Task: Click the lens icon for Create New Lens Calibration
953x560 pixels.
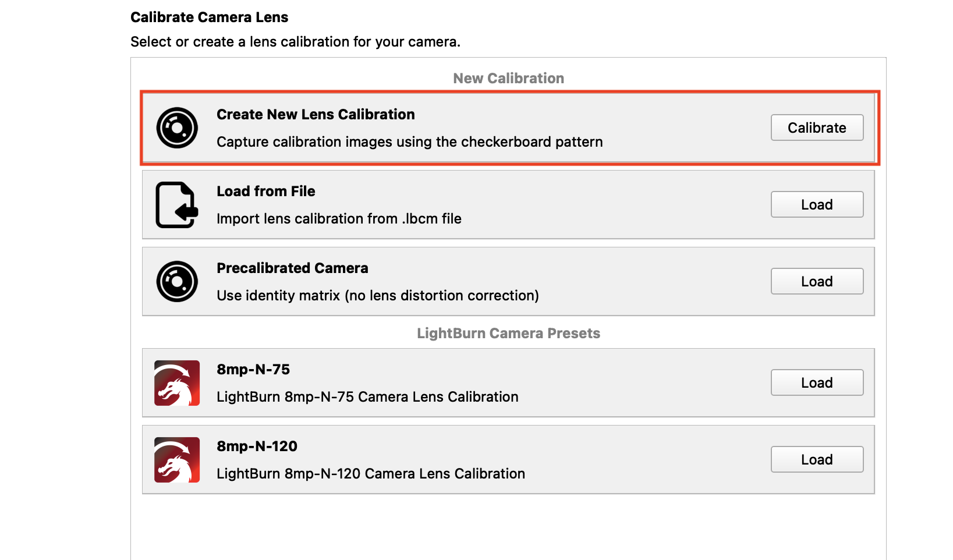Action: 177,127
